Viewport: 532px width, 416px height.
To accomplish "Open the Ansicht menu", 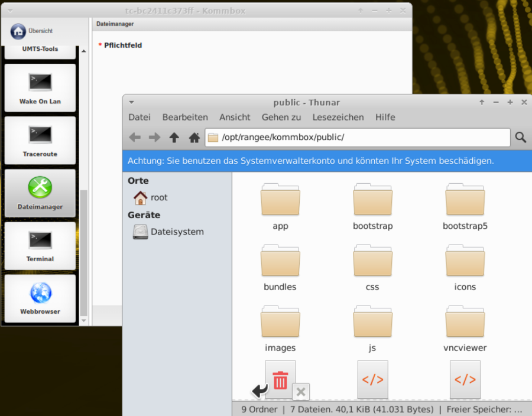I will tap(235, 117).
